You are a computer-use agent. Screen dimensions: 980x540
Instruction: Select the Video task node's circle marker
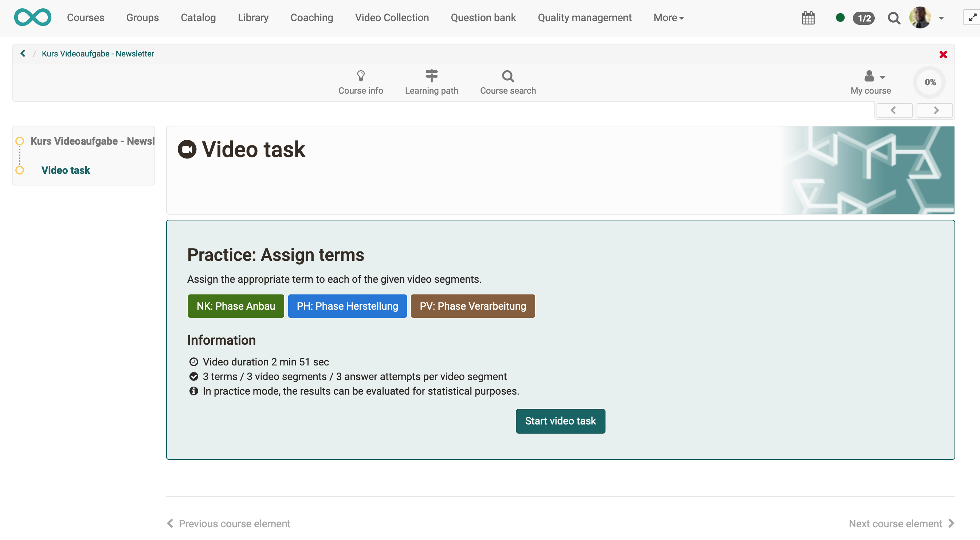pos(20,170)
